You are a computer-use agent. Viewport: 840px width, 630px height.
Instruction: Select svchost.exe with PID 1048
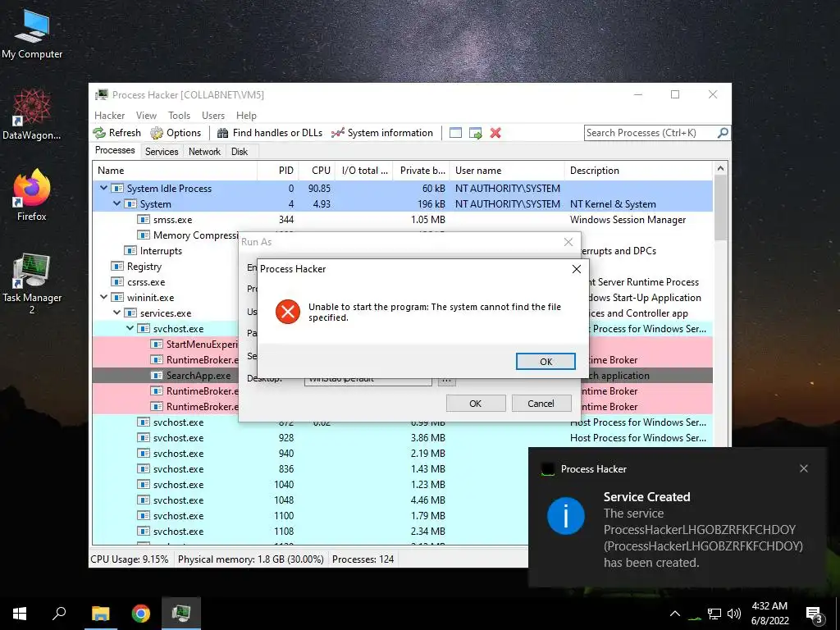311,500
